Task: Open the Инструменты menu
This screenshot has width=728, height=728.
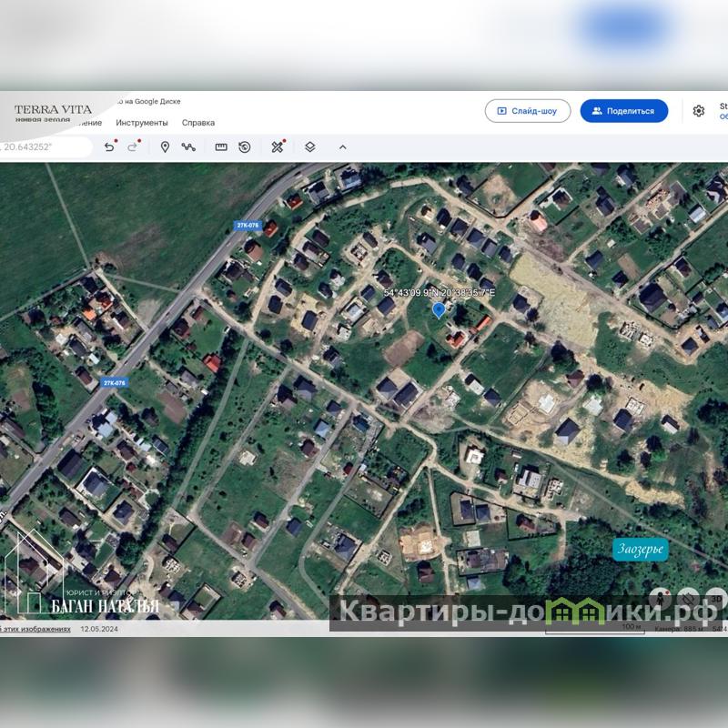Action: point(142,123)
